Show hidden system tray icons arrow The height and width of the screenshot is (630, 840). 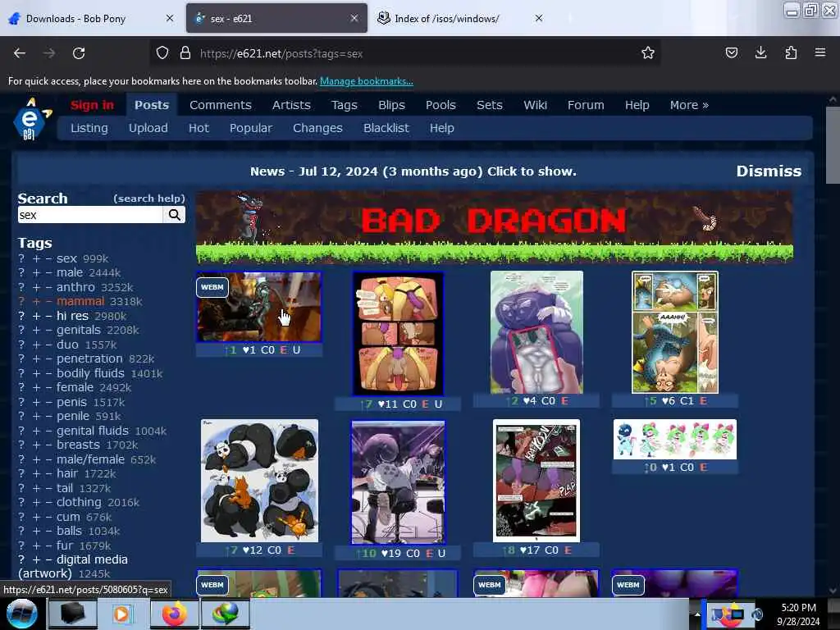[x=697, y=614]
